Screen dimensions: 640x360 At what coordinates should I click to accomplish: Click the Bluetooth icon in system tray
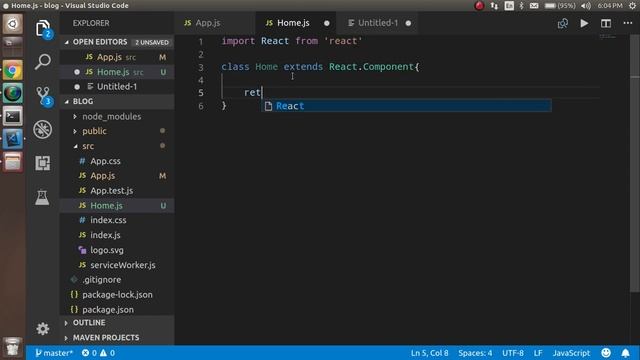coord(521,5)
